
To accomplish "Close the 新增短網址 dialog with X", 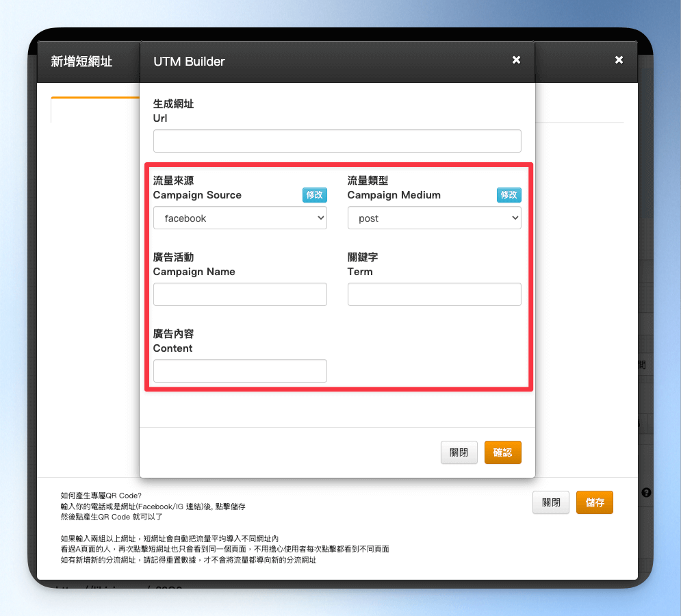I will click(x=619, y=60).
